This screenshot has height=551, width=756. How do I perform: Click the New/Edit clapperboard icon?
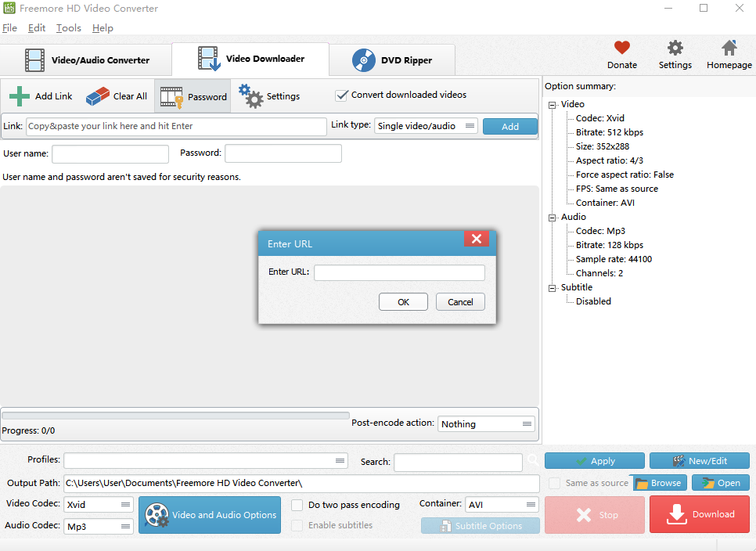(x=679, y=461)
